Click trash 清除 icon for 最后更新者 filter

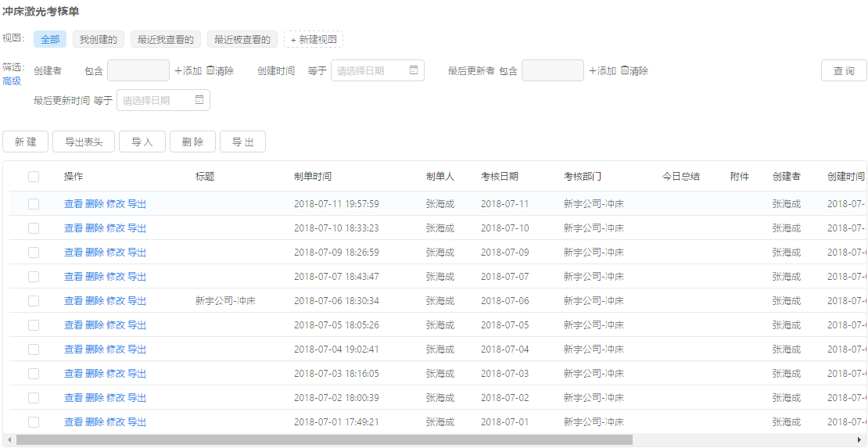pos(625,70)
